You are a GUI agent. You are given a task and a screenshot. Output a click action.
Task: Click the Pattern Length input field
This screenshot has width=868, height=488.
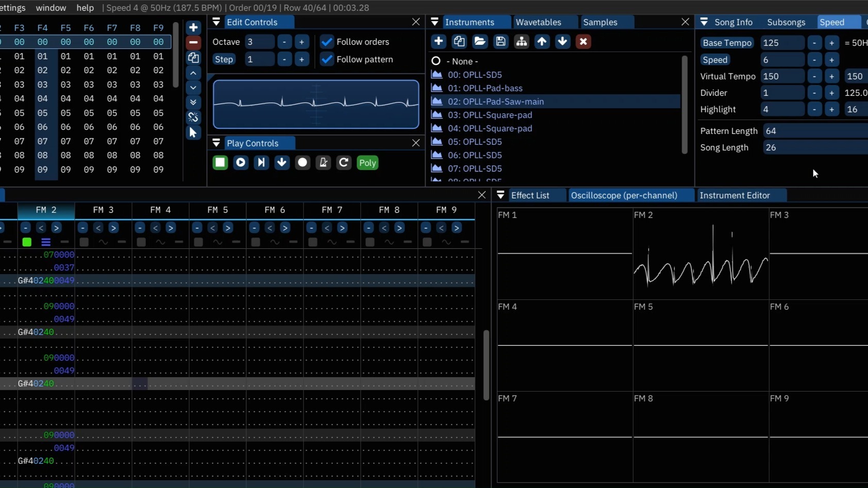coord(815,131)
